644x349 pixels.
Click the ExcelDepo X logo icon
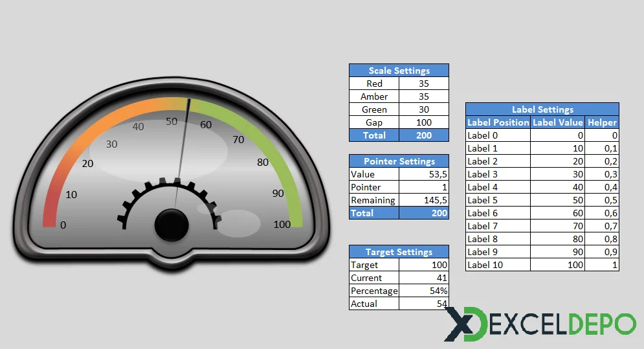465,325
